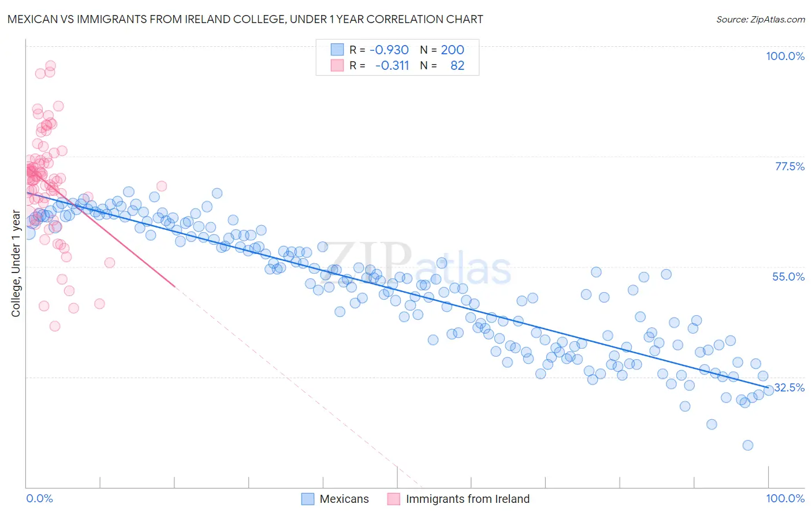Click the lowest blue data point near bottom right
The image size is (812, 515).
[x=748, y=445]
